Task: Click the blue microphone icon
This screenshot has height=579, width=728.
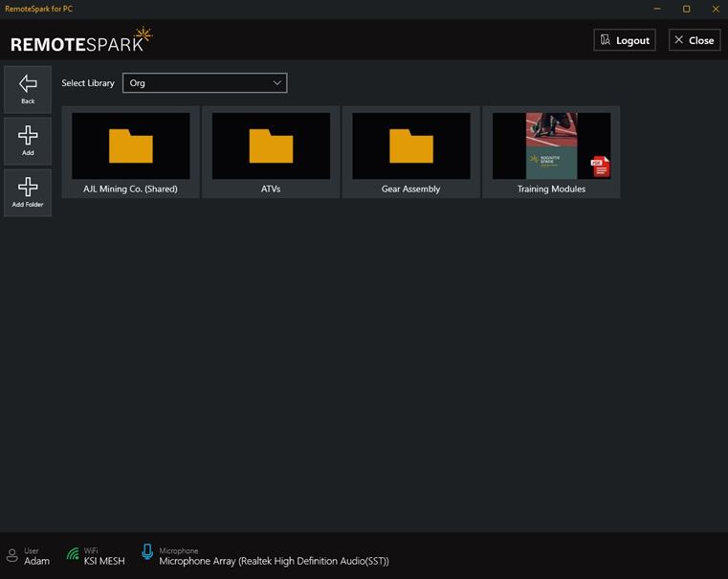Action: click(147, 552)
